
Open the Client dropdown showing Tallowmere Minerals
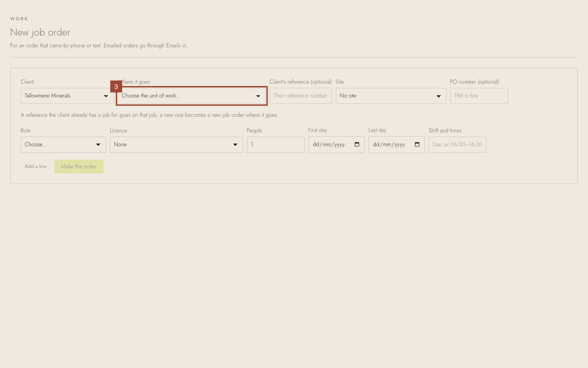tap(67, 96)
